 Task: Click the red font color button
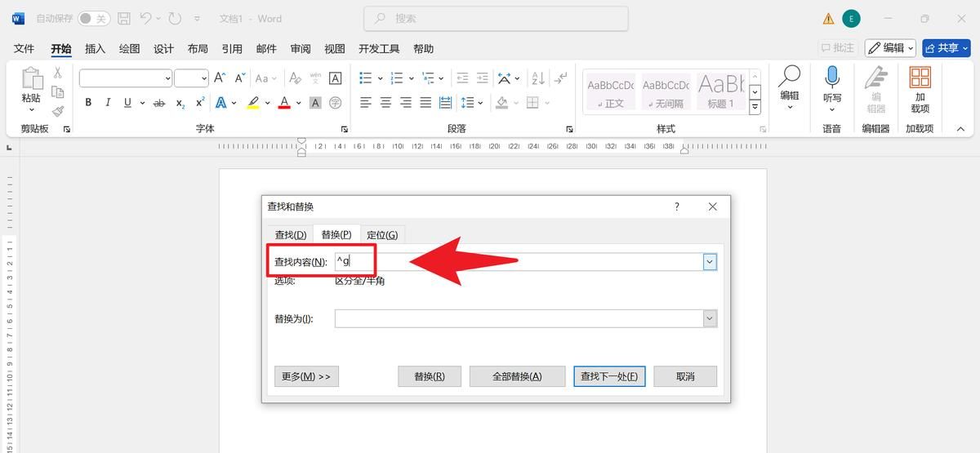pos(284,103)
